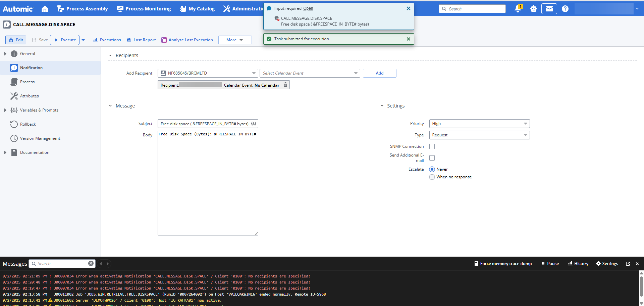Click the Messages search field

coord(62,264)
